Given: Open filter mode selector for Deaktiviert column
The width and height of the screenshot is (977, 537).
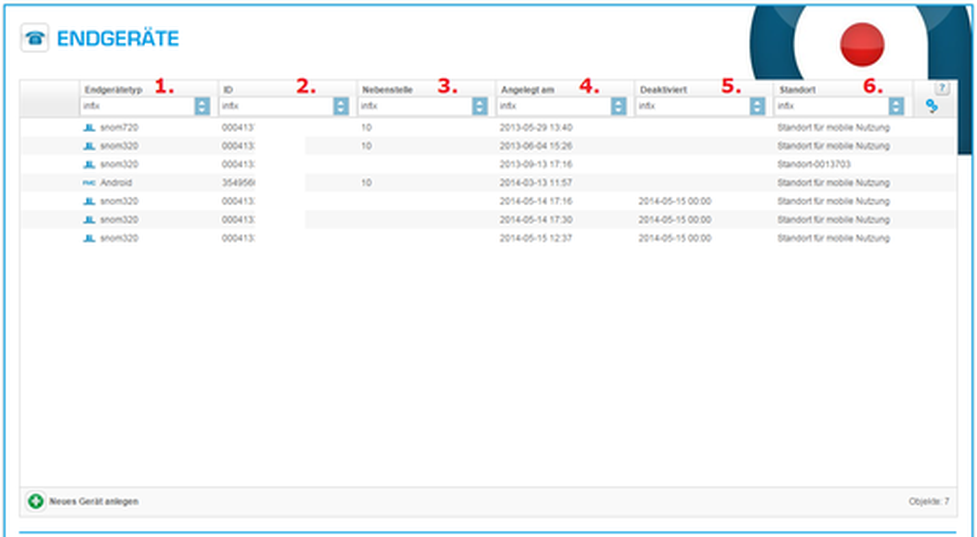Looking at the screenshot, I should (757, 106).
